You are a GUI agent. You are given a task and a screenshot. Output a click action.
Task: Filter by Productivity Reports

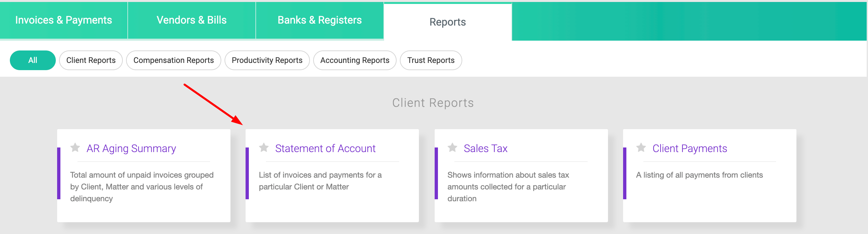click(267, 60)
